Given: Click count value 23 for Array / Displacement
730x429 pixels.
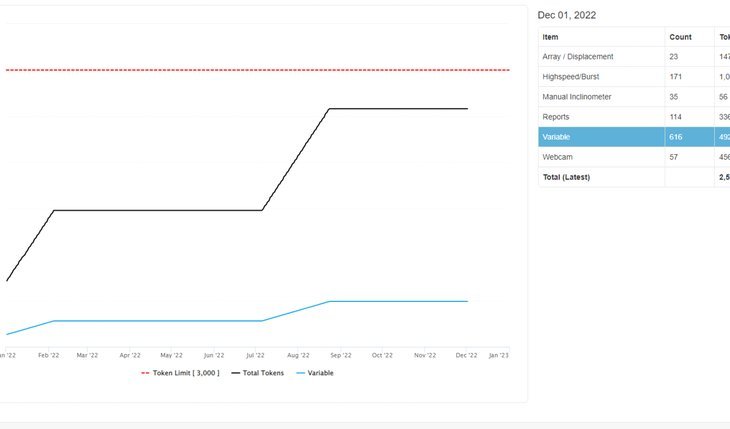Looking at the screenshot, I should (x=674, y=56).
